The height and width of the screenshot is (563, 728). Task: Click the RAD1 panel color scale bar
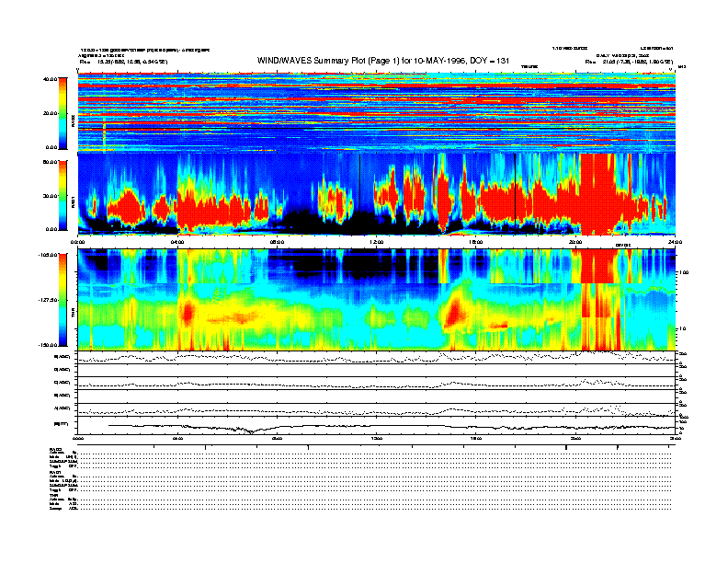click(x=63, y=195)
